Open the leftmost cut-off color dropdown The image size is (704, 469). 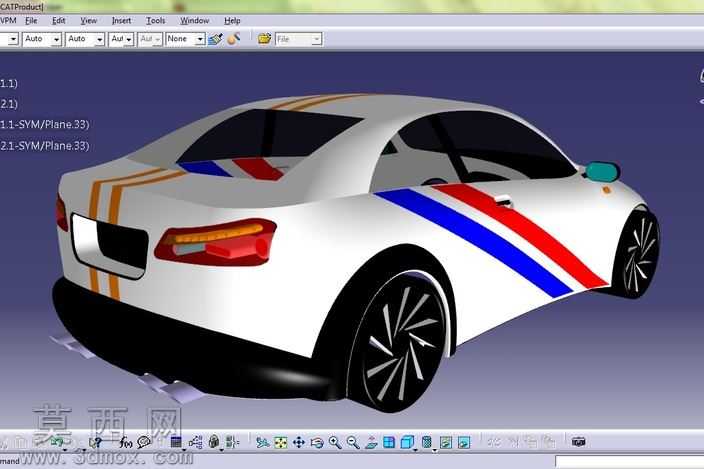[13, 39]
